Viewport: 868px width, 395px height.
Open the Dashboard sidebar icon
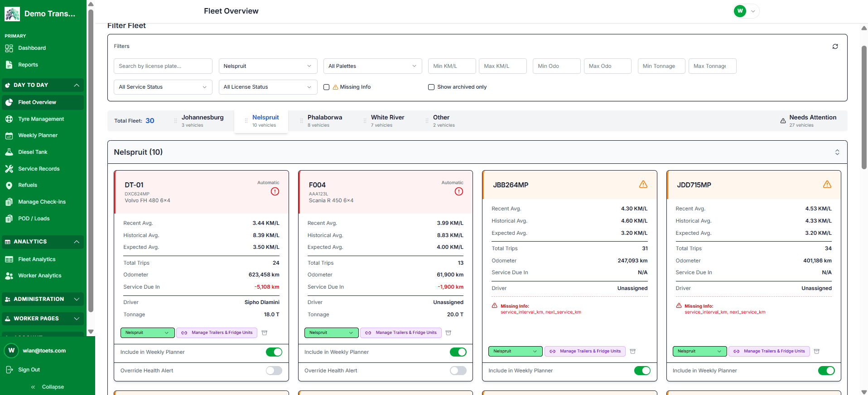tap(9, 48)
